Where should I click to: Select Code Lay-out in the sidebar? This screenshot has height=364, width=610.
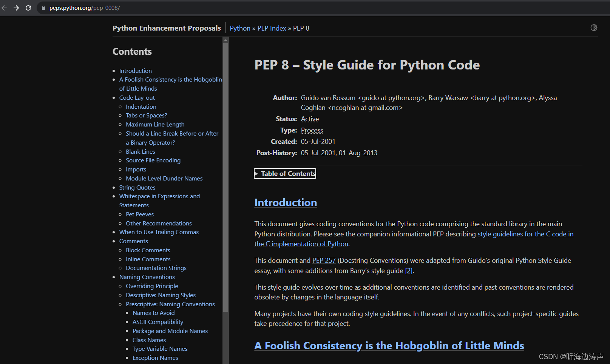coord(137,98)
